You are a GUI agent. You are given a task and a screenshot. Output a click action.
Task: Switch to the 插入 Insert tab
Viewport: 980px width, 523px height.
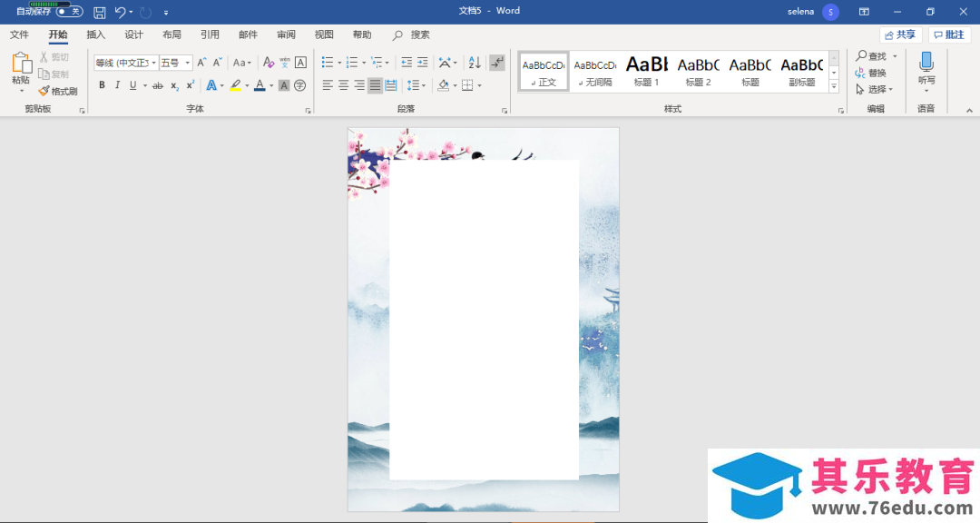tap(95, 35)
